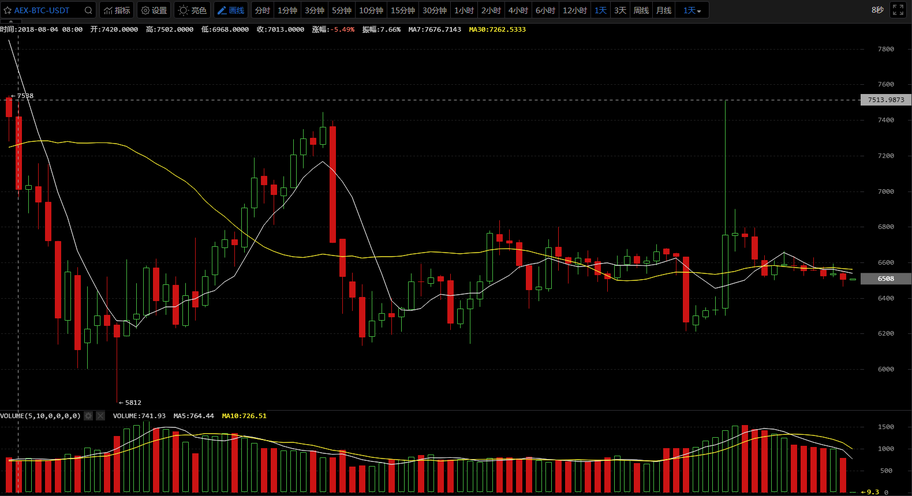
Task: Select the 2小时 interval
Action: tap(491, 10)
